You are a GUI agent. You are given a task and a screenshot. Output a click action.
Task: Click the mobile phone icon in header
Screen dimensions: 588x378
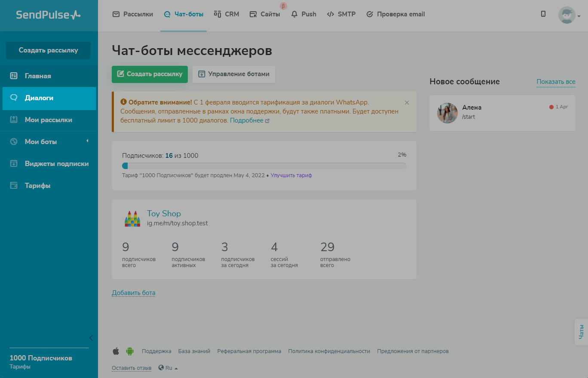(543, 14)
